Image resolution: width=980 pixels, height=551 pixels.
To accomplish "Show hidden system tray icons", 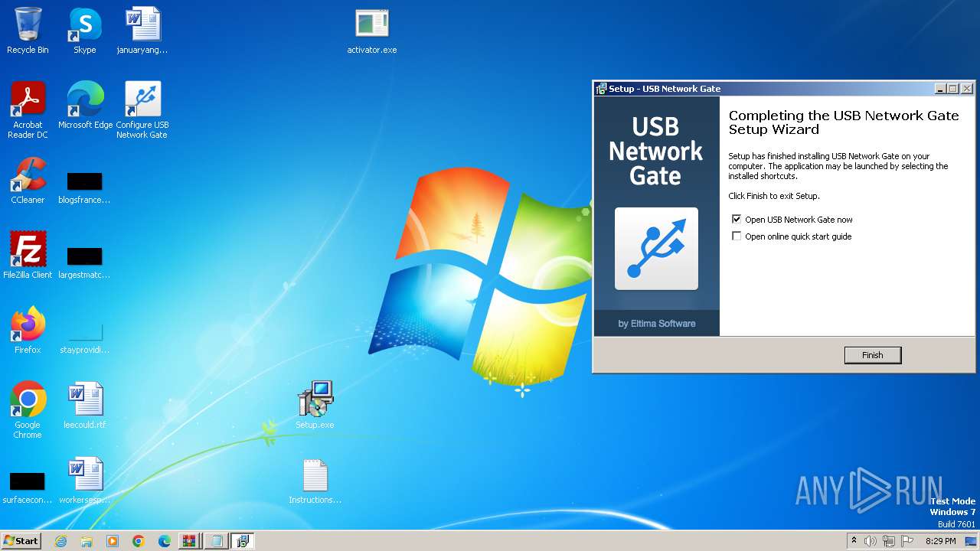I will tap(854, 541).
